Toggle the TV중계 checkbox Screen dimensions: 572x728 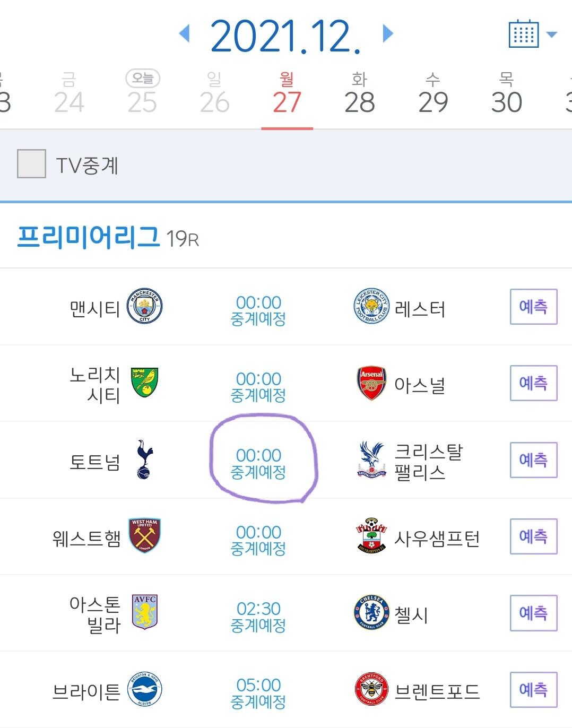[31, 164]
